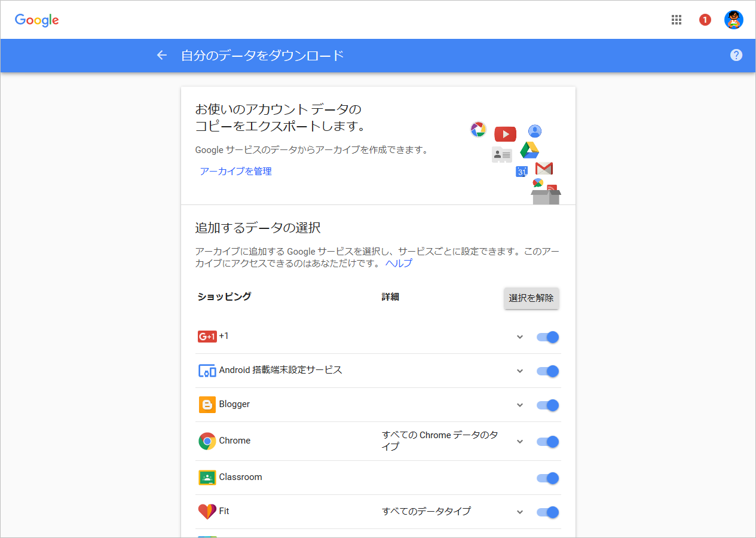Click the Blogger row label
The image size is (756, 538).
tap(234, 405)
